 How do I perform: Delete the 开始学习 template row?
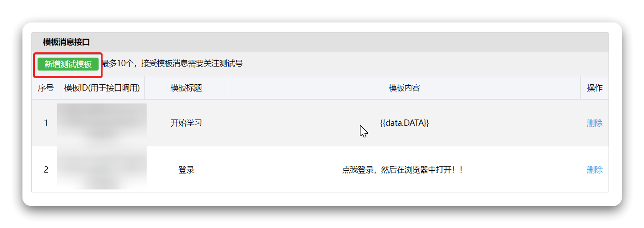594,123
